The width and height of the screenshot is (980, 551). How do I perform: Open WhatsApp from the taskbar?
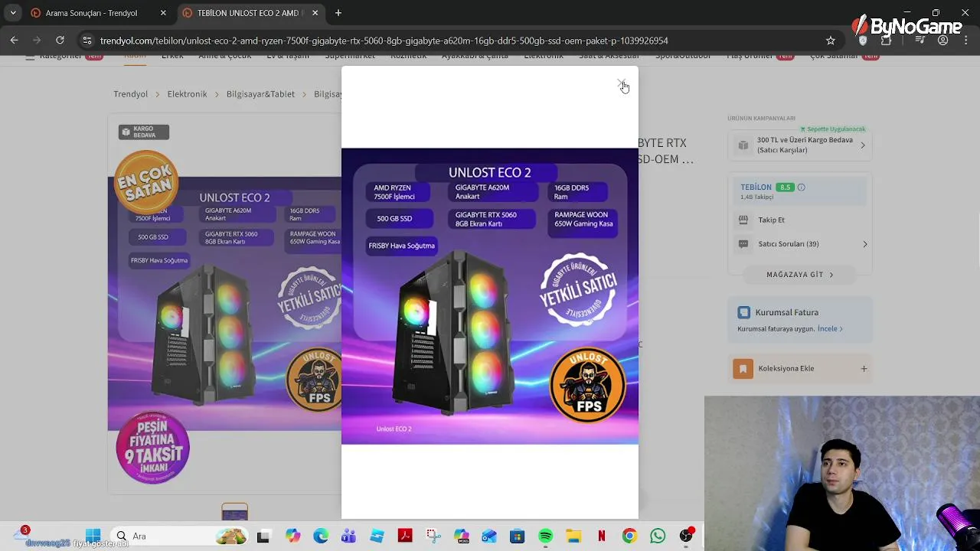[x=658, y=536]
